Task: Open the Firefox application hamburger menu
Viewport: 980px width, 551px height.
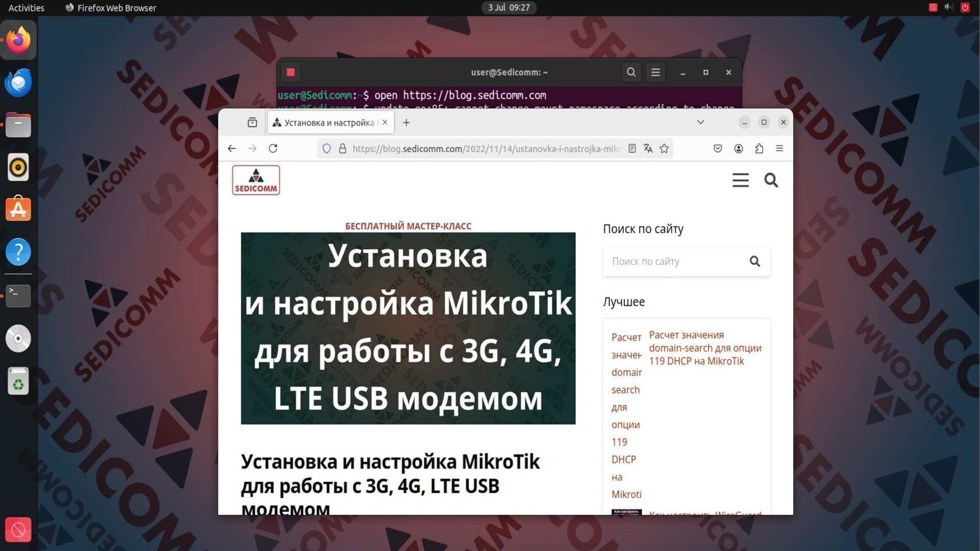Action: coord(779,148)
